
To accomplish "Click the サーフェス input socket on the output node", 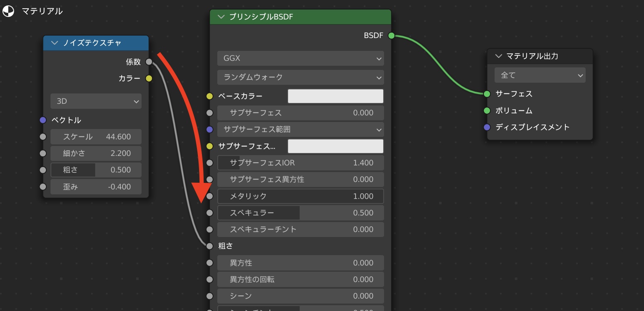I will coord(487,94).
